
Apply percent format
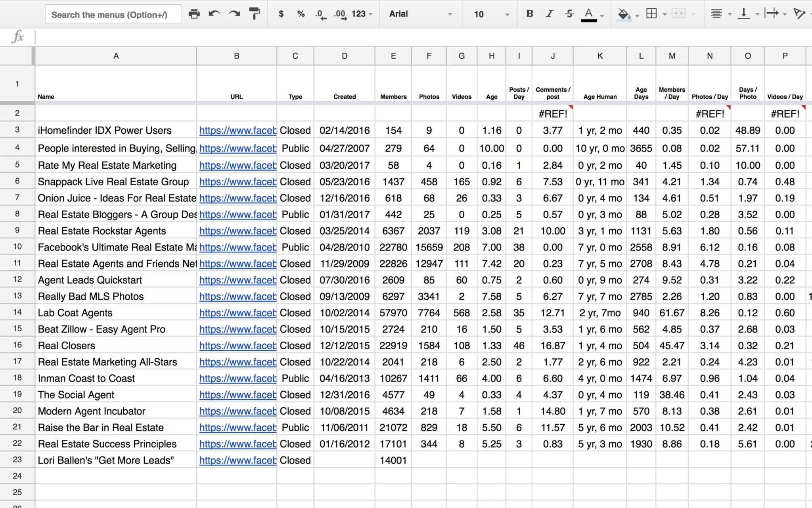[x=301, y=14]
